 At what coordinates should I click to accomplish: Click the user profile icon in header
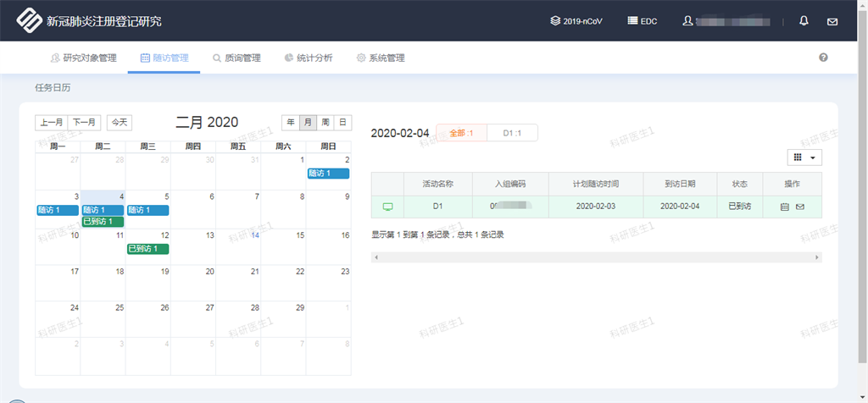[x=687, y=21]
